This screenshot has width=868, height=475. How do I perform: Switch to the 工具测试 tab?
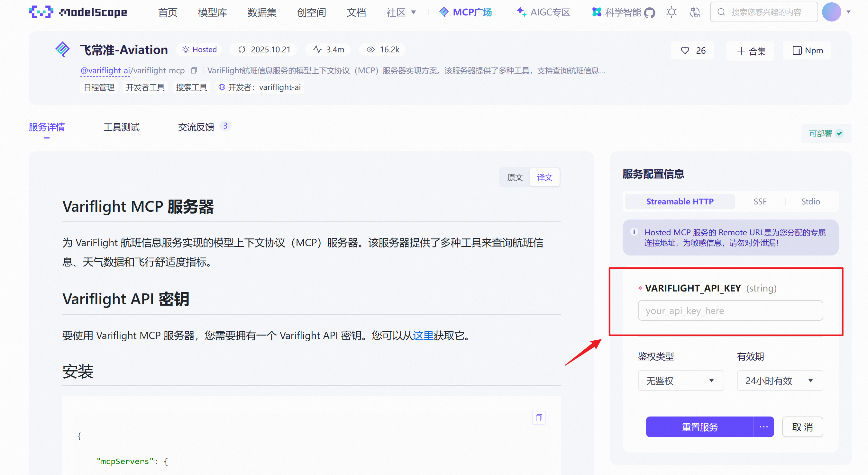point(121,127)
